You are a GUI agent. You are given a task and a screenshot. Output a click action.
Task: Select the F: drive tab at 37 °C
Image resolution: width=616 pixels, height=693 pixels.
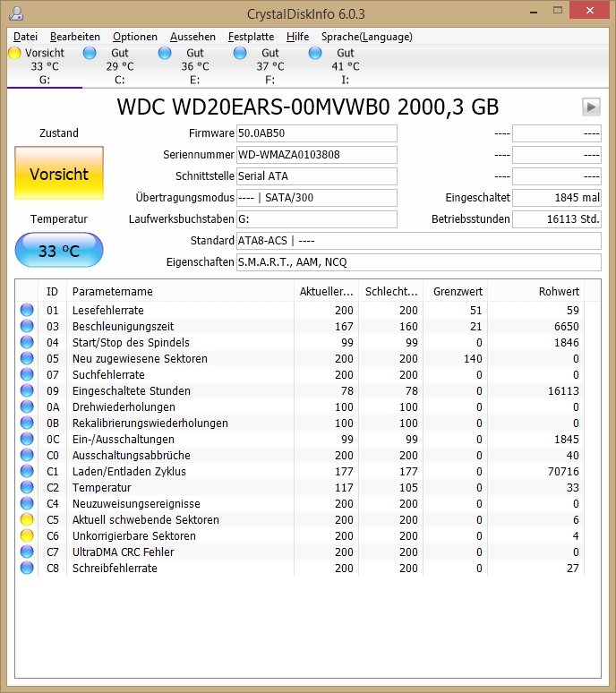pyautogui.click(x=270, y=66)
